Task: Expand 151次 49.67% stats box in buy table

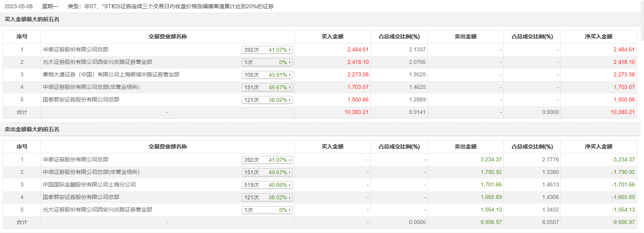Action: pos(267,87)
